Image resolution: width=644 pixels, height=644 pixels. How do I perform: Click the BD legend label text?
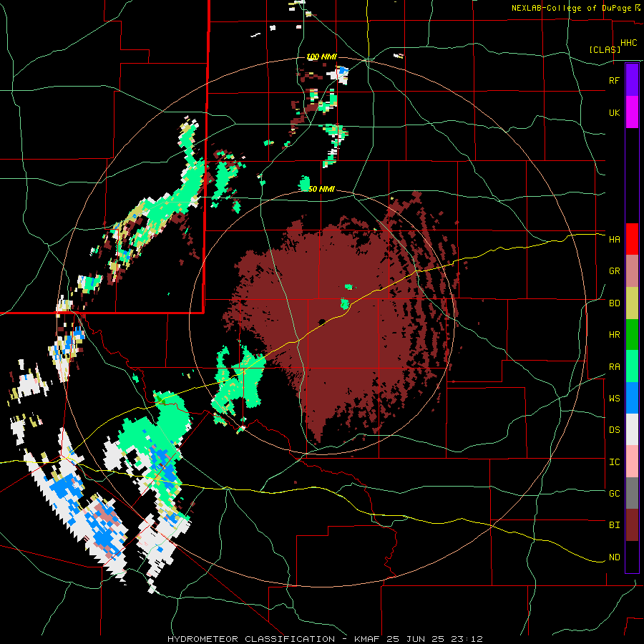(615, 303)
